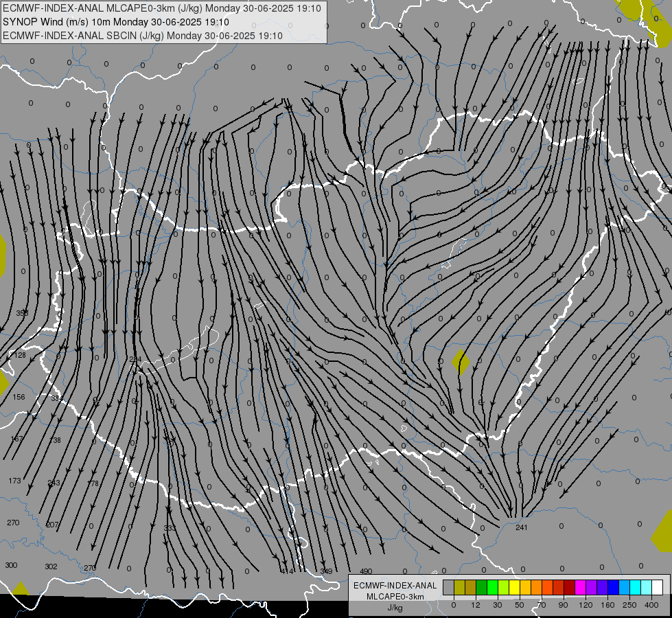Select the legend tick label 250

(629, 605)
